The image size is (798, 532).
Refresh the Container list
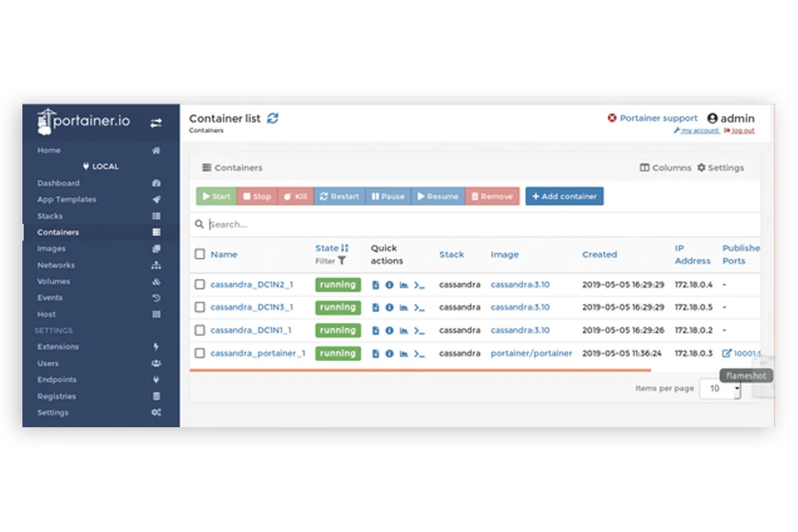(273, 118)
